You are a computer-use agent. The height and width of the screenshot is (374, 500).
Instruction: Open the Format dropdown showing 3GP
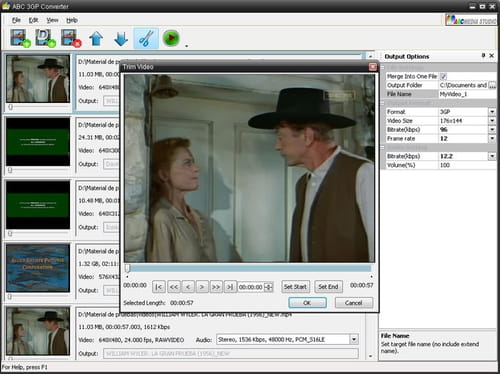pyautogui.click(x=492, y=112)
